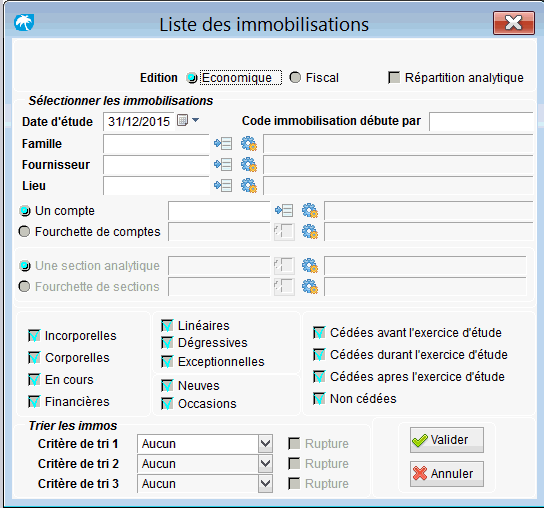Uncheck the Incorporelles checkbox
This screenshot has height=508, width=544.
pos(34,336)
